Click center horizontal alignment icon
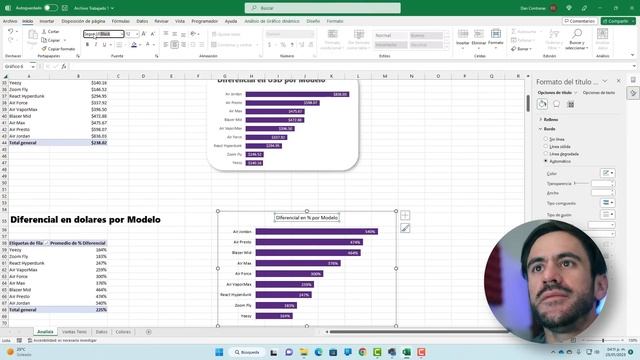The image size is (640, 360). tap(174, 44)
